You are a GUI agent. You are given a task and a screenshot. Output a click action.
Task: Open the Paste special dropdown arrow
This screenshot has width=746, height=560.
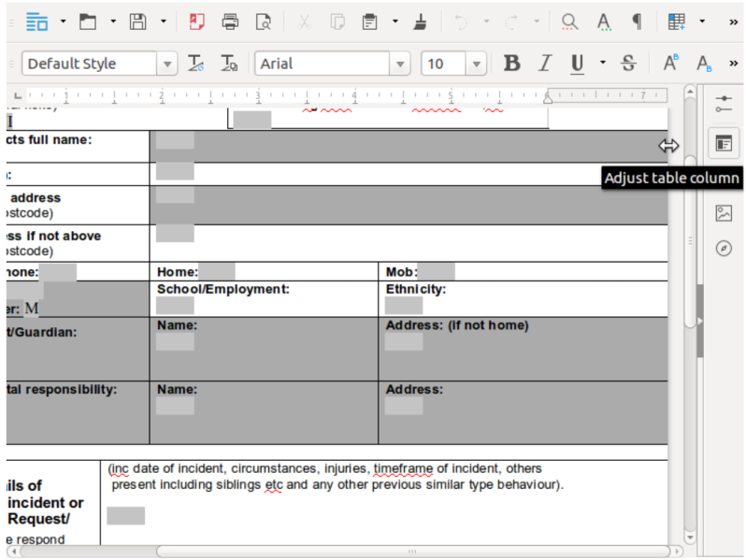coord(395,22)
